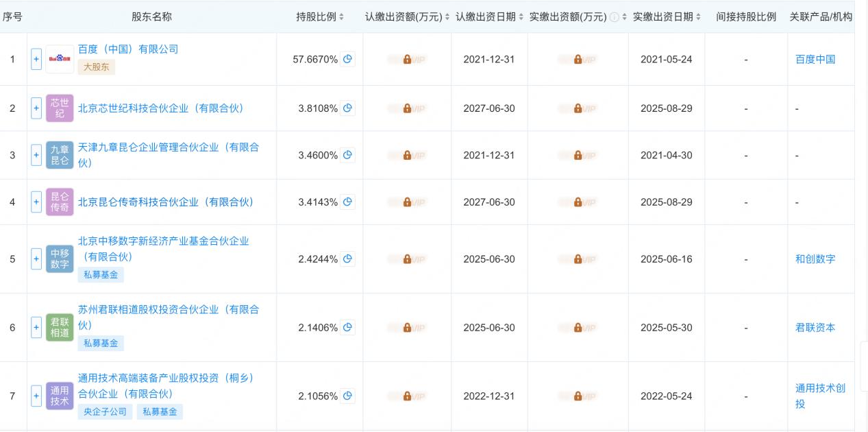Sort by 认缴出资日期 column
868x432 pixels.
click(489, 16)
